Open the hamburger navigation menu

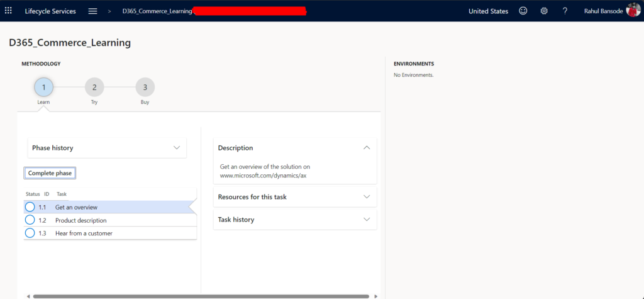pos(93,11)
